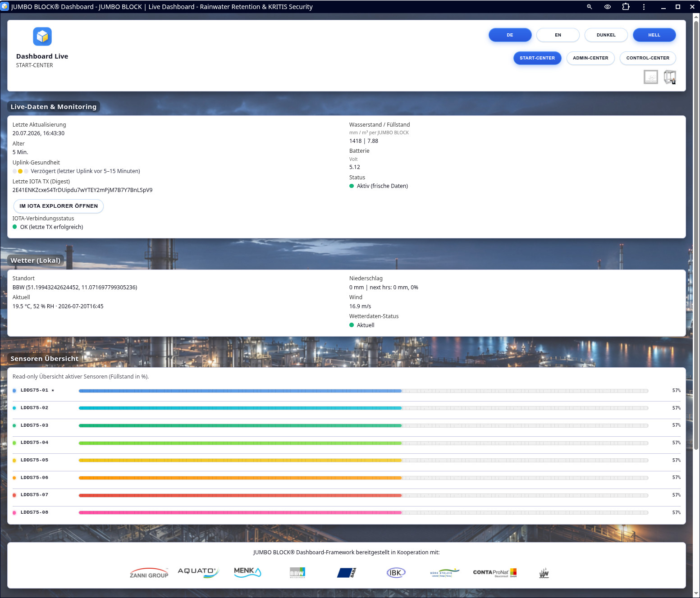Click the zoom magnifier icon in title bar

click(x=589, y=7)
